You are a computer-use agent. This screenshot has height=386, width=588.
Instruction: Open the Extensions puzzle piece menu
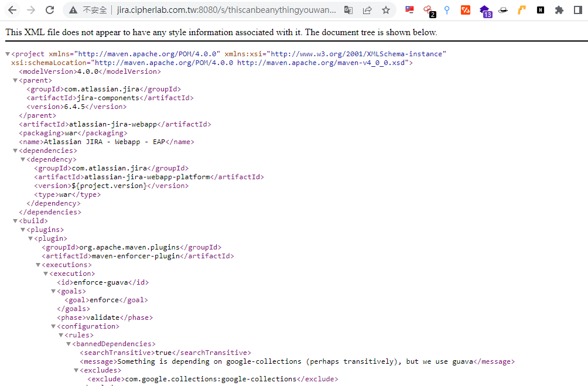[559, 10]
